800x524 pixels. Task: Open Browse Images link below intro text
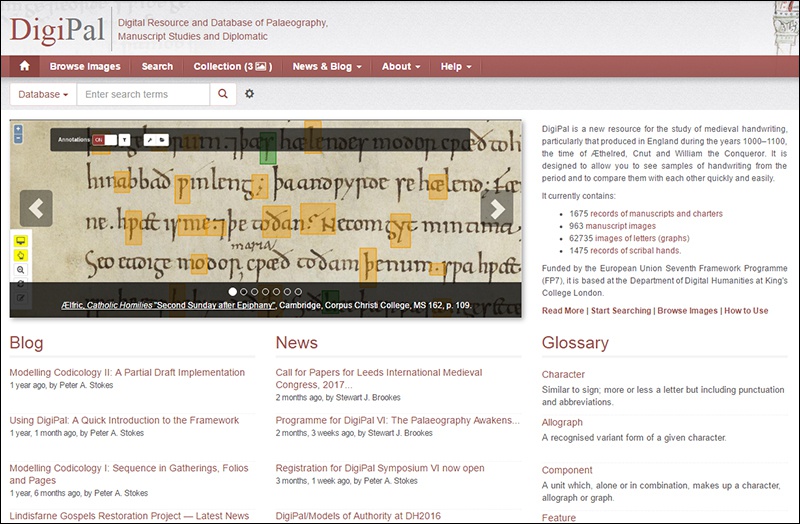(687, 311)
